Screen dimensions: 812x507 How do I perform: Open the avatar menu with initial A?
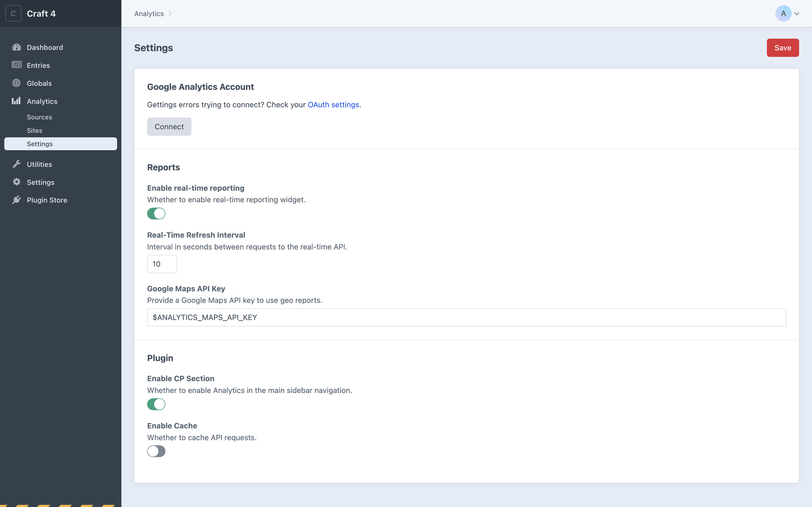784,13
